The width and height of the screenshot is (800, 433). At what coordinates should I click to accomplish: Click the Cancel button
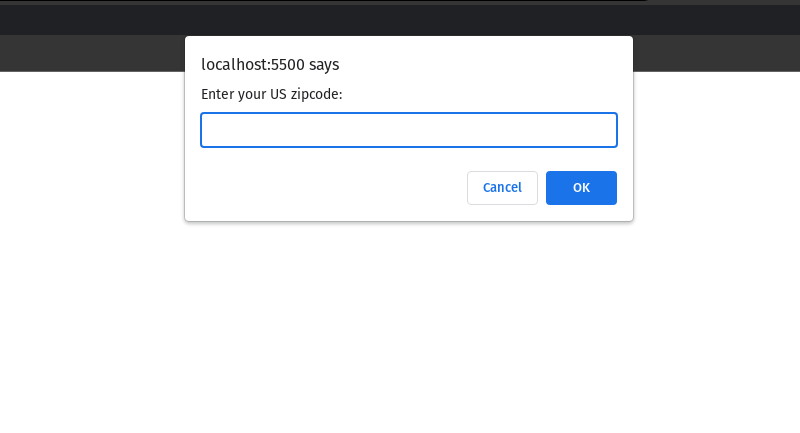coord(502,188)
